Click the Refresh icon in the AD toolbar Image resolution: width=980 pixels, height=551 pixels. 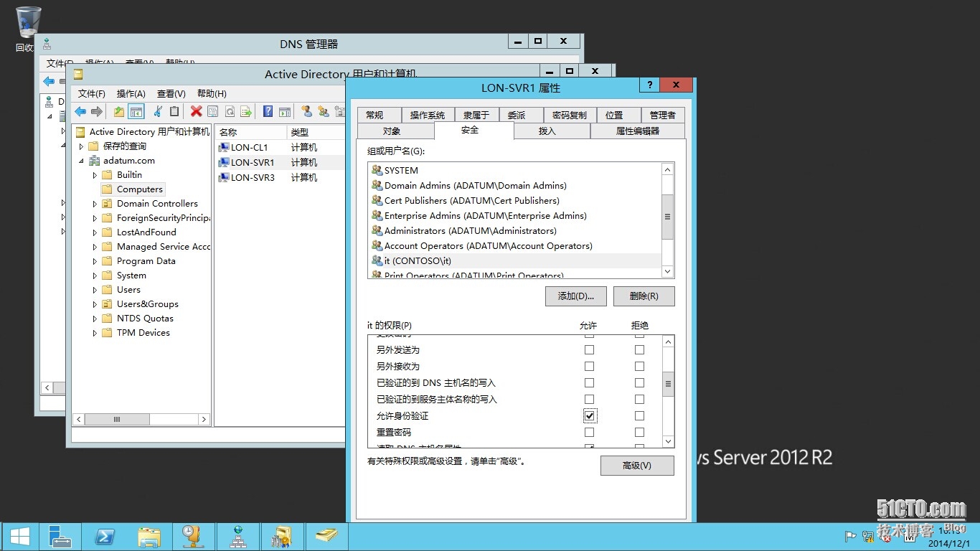(230, 111)
